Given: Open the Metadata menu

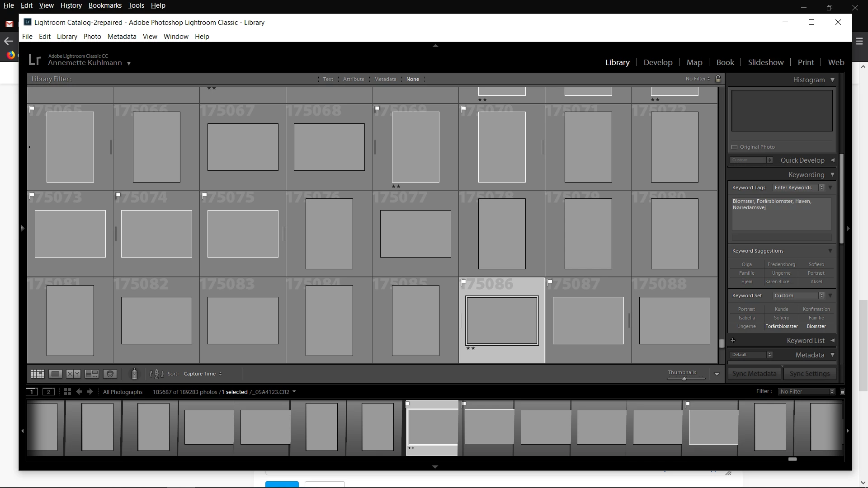Looking at the screenshot, I should pos(122,37).
